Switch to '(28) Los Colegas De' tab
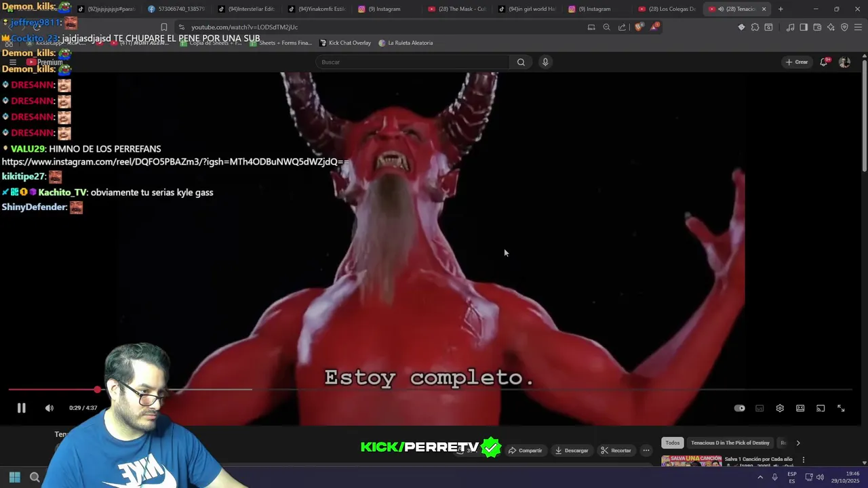868x488 pixels. pyautogui.click(x=667, y=9)
